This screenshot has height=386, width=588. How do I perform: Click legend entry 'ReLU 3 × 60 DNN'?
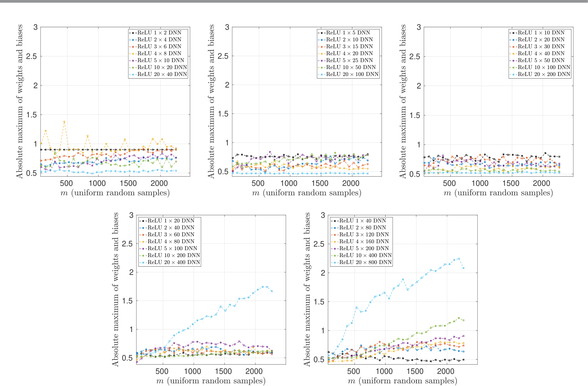click(167, 234)
